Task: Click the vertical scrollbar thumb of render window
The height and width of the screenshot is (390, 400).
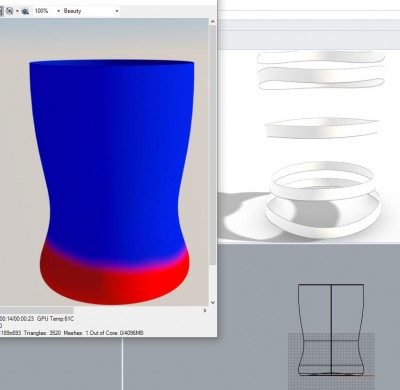Action: coord(213,145)
